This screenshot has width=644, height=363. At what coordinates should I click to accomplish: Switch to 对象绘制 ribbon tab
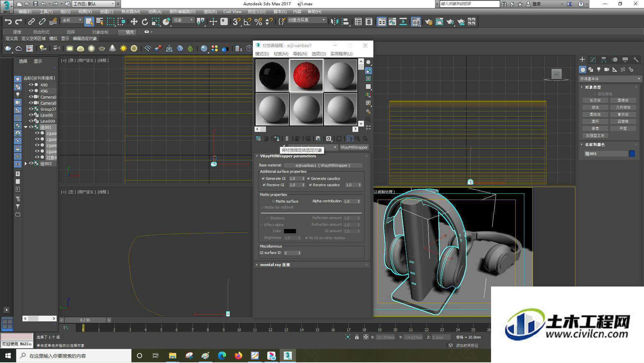100,32
